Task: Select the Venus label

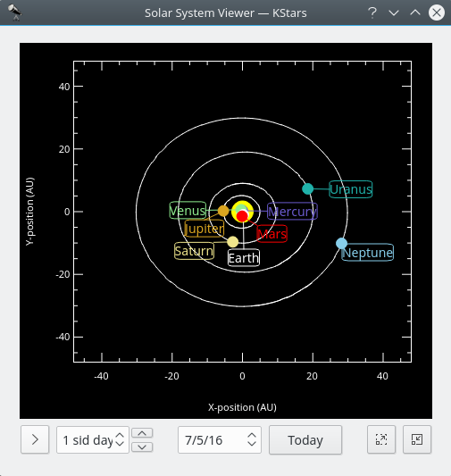Action: click(188, 210)
